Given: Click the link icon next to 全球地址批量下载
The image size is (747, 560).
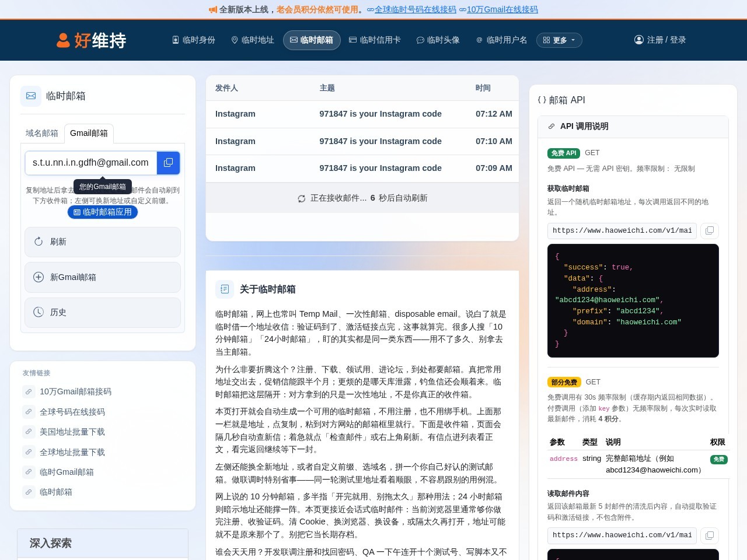Looking at the screenshot, I should (x=28, y=452).
